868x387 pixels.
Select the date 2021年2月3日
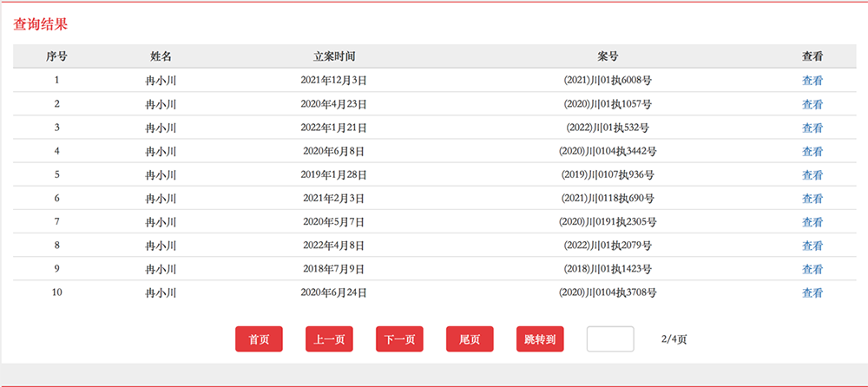point(334,198)
